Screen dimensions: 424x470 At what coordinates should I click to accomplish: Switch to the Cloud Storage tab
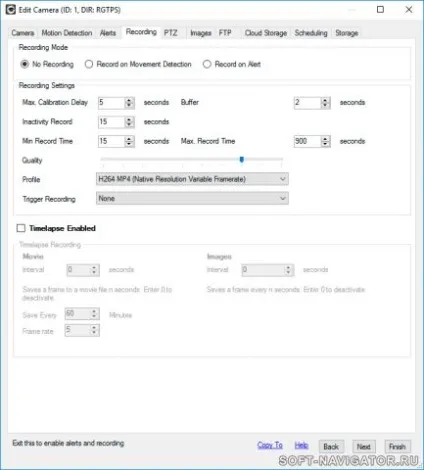point(266,33)
